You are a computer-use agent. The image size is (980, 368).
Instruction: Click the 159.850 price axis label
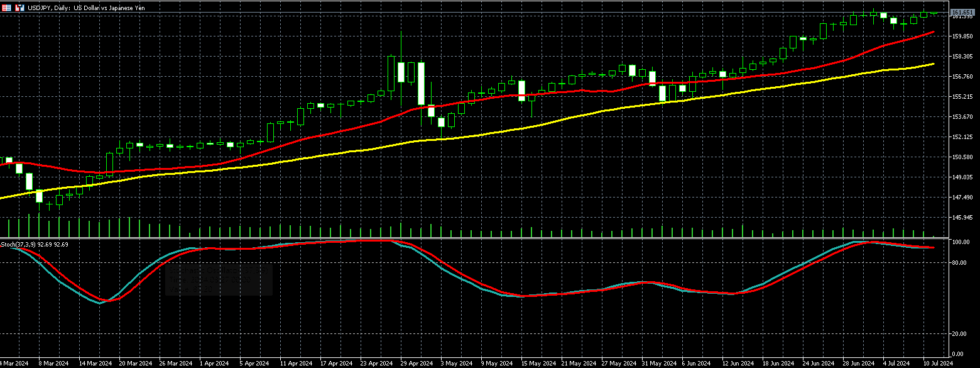(962, 36)
